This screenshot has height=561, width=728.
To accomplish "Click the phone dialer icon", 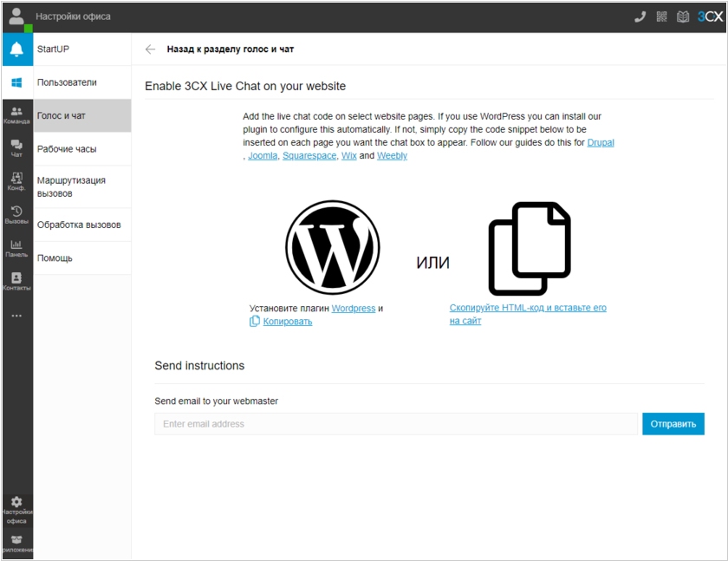I will click(640, 17).
